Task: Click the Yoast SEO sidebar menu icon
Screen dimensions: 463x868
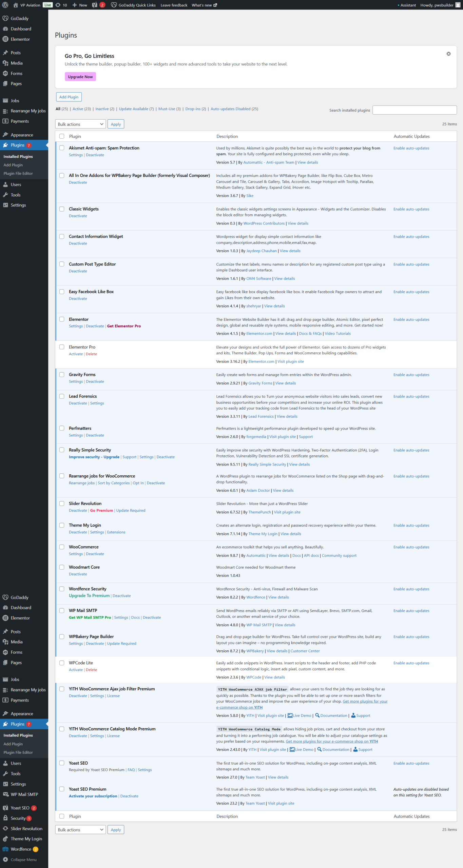Action: [x=5, y=808]
